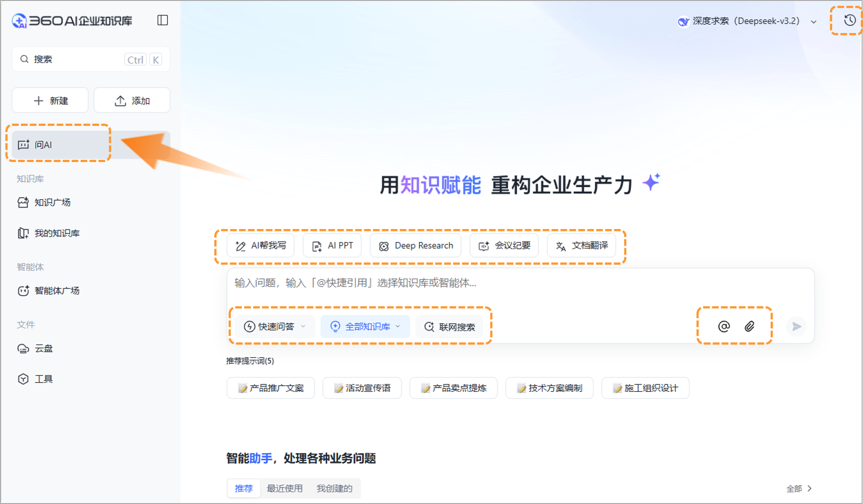This screenshot has height=504, width=863.
Task: Click the 添加 upload button
Action: pos(132,100)
